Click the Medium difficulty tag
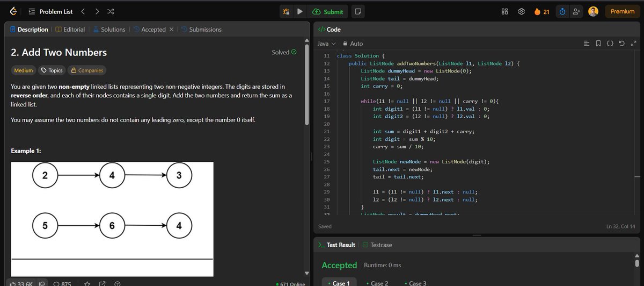This screenshot has width=644, height=286. [23, 70]
